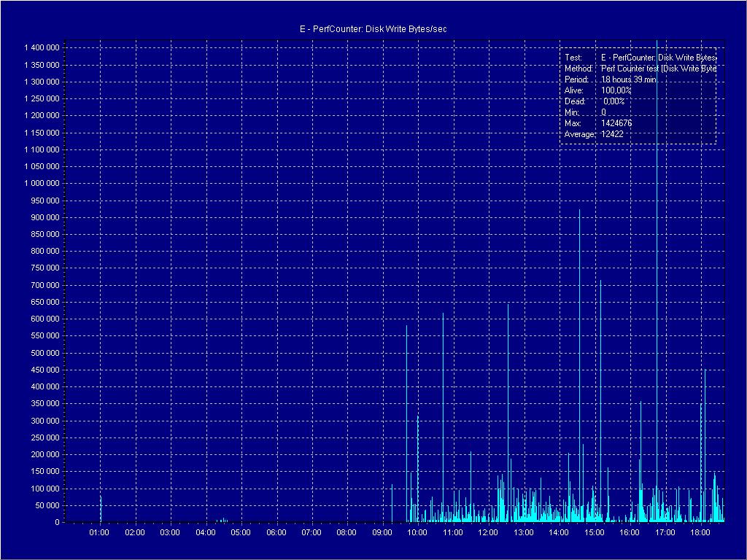Click the Period value '18 hours 39 min'

628,79
